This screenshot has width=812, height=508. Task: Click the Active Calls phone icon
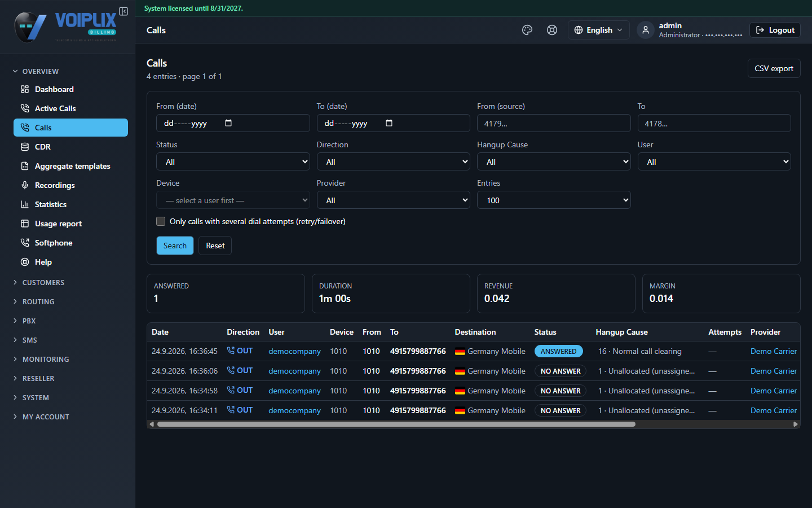pos(25,108)
